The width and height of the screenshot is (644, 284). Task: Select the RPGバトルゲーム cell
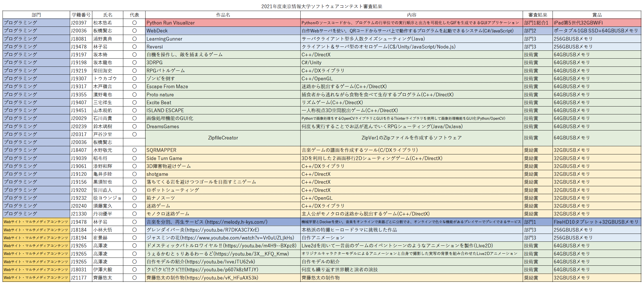(223, 71)
